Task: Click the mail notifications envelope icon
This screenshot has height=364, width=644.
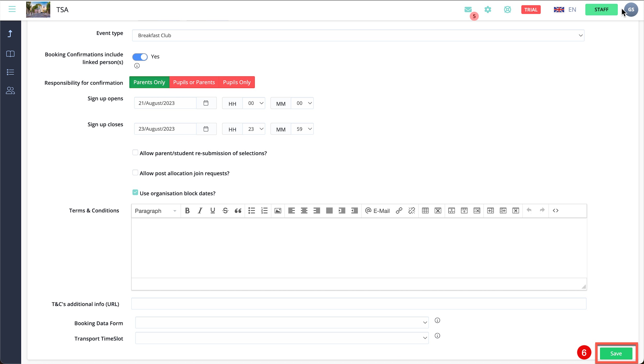Action: point(468,10)
